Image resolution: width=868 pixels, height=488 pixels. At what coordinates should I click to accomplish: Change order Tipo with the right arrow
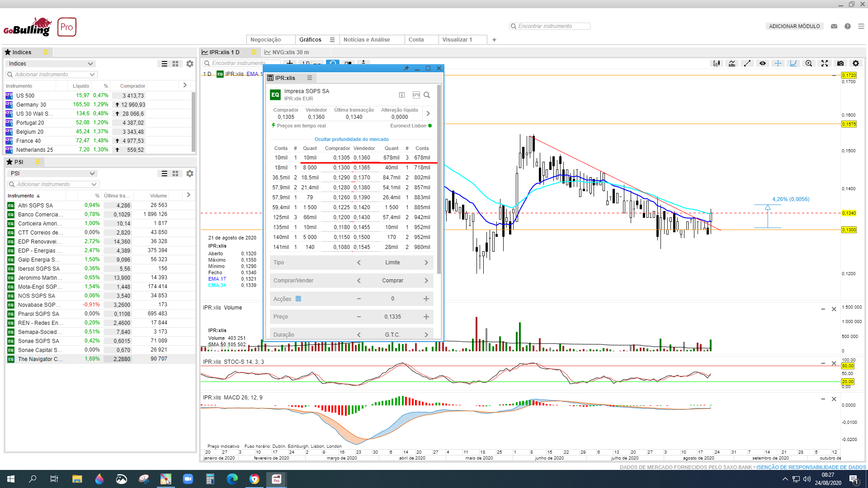(426, 263)
